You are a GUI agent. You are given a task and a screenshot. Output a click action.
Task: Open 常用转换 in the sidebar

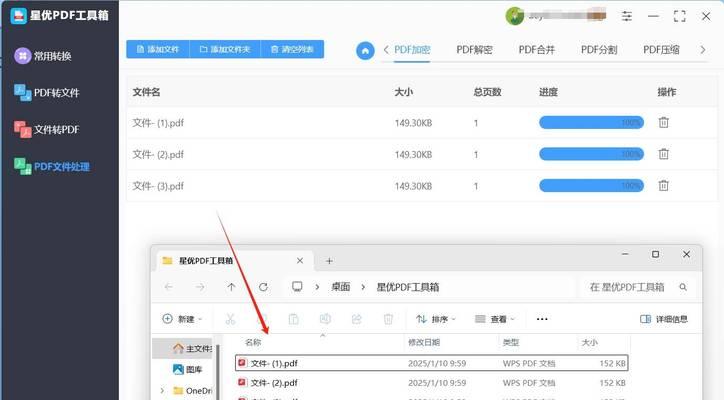coord(43,56)
